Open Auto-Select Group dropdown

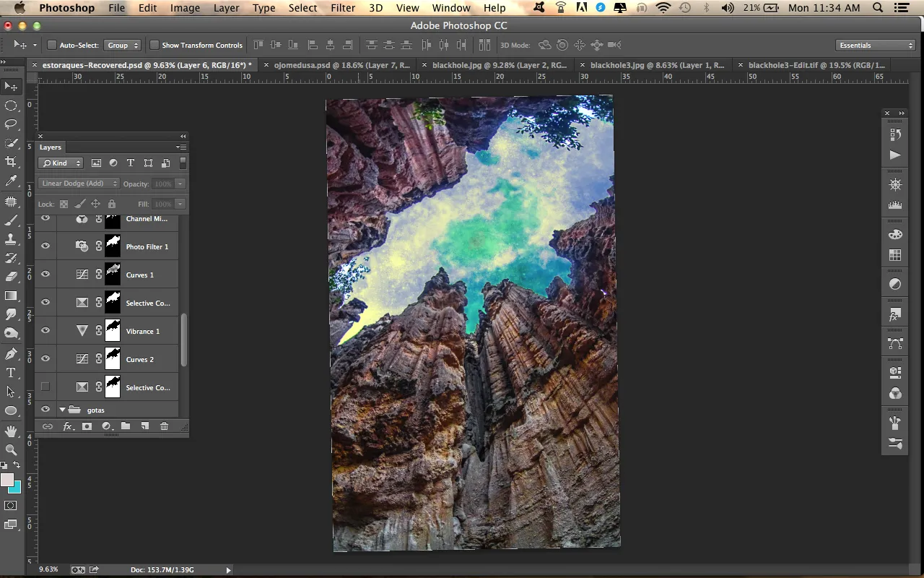tap(122, 45)
